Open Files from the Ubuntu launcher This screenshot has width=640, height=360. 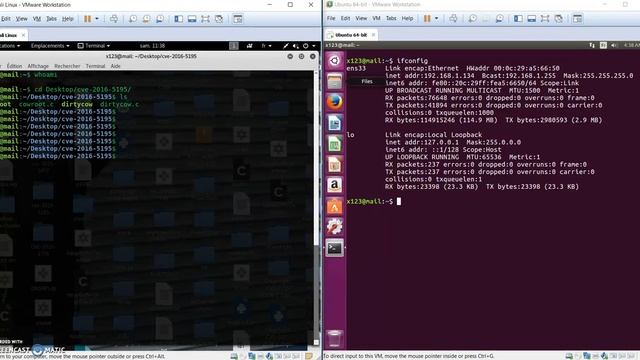[x=334, y=81]
